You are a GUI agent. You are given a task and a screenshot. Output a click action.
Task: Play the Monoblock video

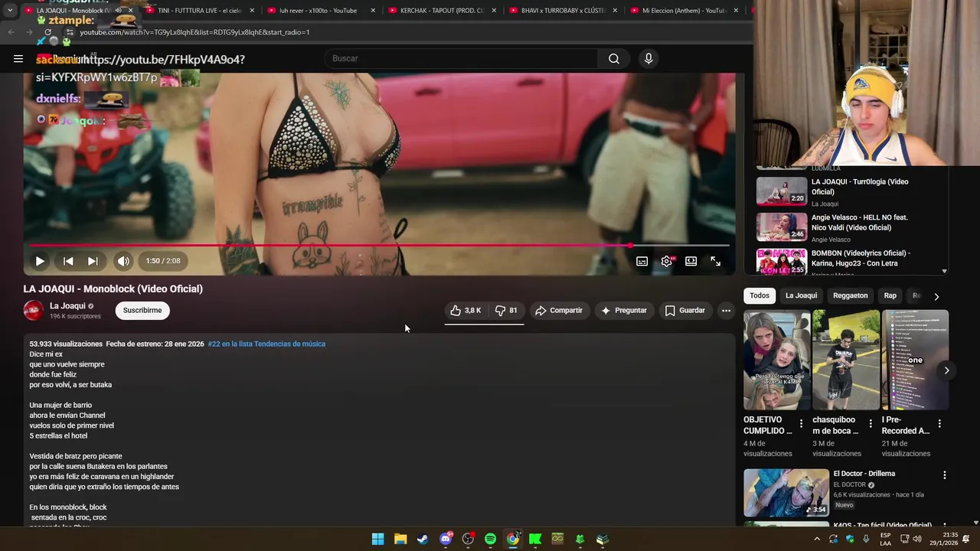point(40,261)
